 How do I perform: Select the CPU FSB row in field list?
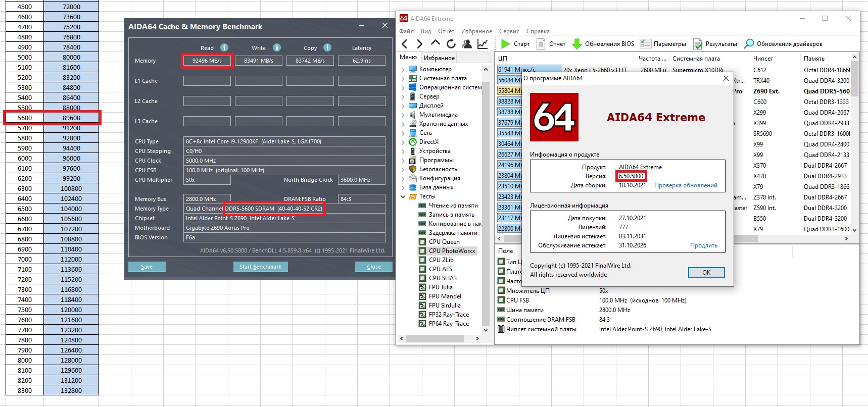click(x=677, y=300)
